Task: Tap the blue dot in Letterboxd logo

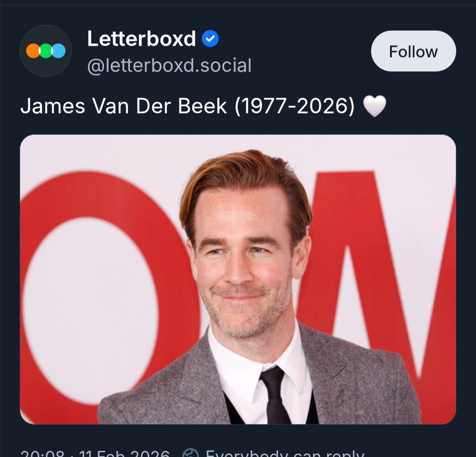Action: 59,51
